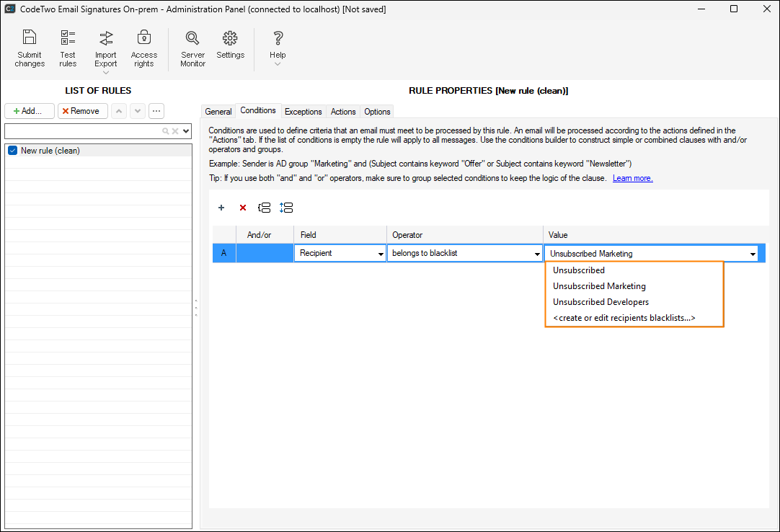Expand the Field dropdown showing Recipient
Image resolution: width=780 pixels, height=532 pixels.
(380, 254)
